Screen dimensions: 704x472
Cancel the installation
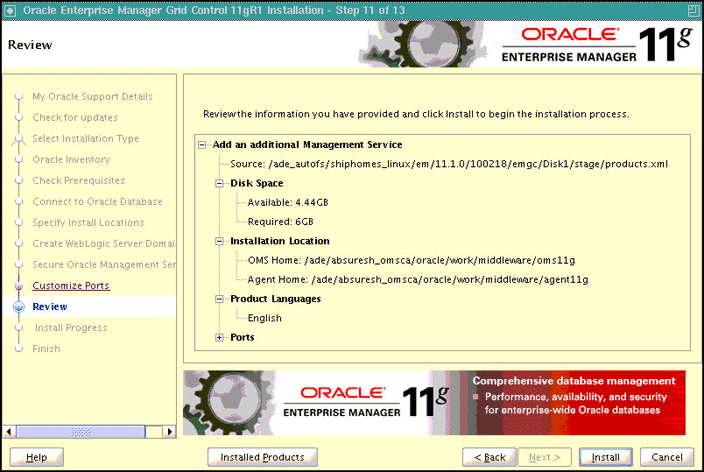[x=667, y=457]
